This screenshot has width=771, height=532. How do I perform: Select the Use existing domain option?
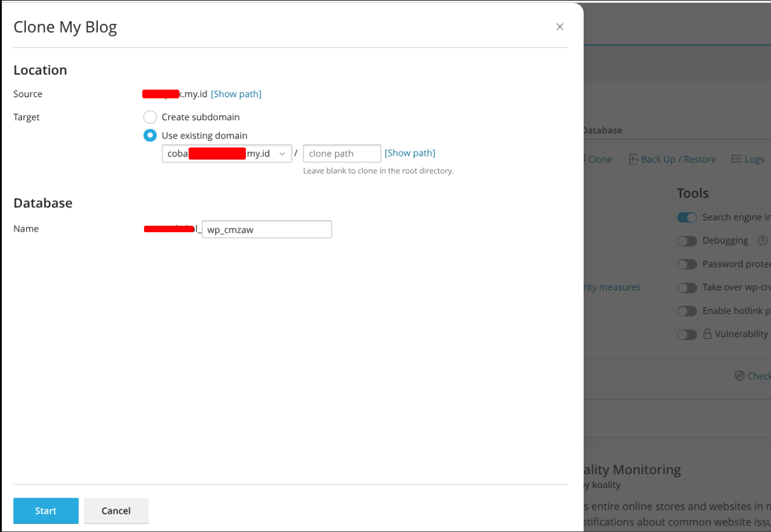coord(150,136)
